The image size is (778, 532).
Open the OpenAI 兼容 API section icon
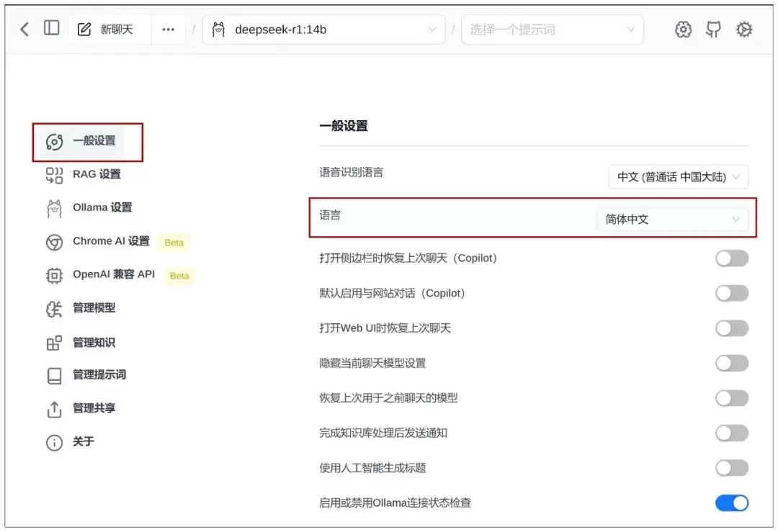point(55,276)
